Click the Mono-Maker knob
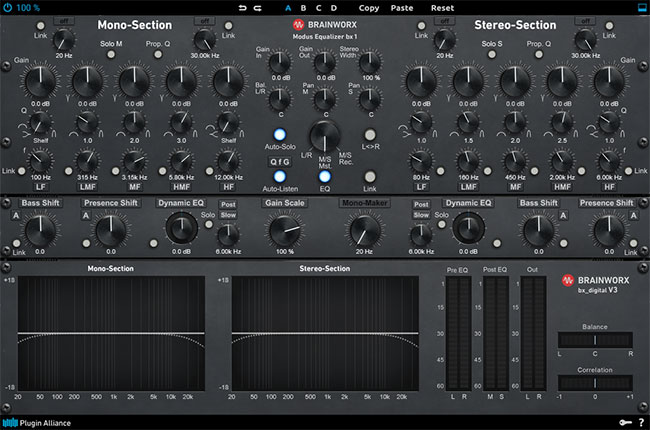This screenshot has height=430, width=650. (x=365, y=231)
